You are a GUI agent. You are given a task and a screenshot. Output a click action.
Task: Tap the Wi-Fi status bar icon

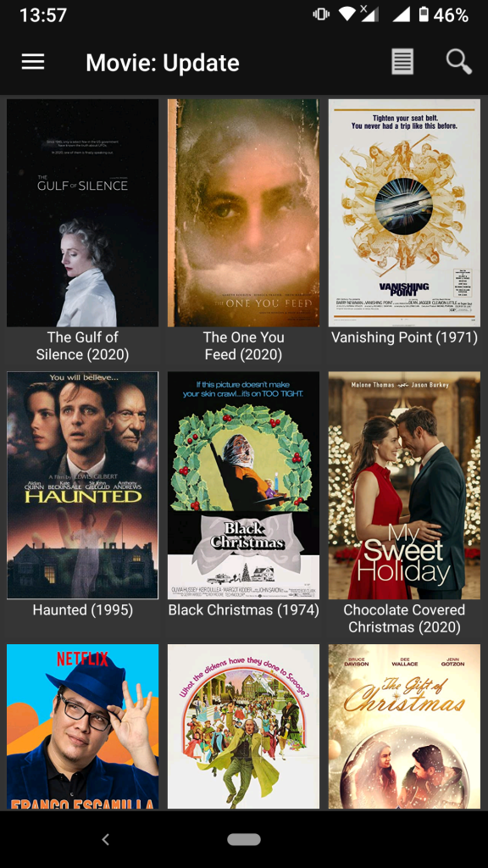coord(347,14)
